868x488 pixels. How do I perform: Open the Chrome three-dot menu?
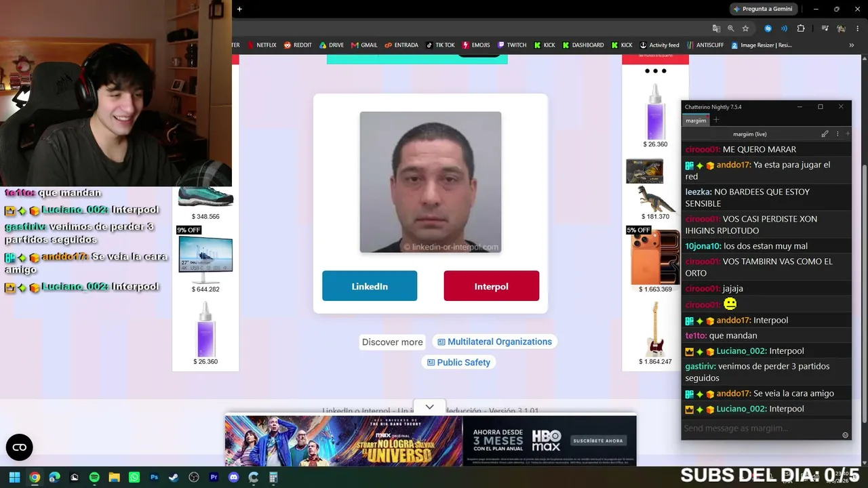click(857, 28)
